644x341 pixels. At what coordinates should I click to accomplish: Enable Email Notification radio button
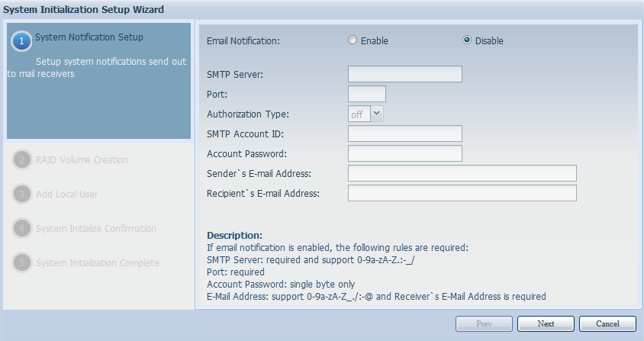pyautogui.click(x=353, y=40)
